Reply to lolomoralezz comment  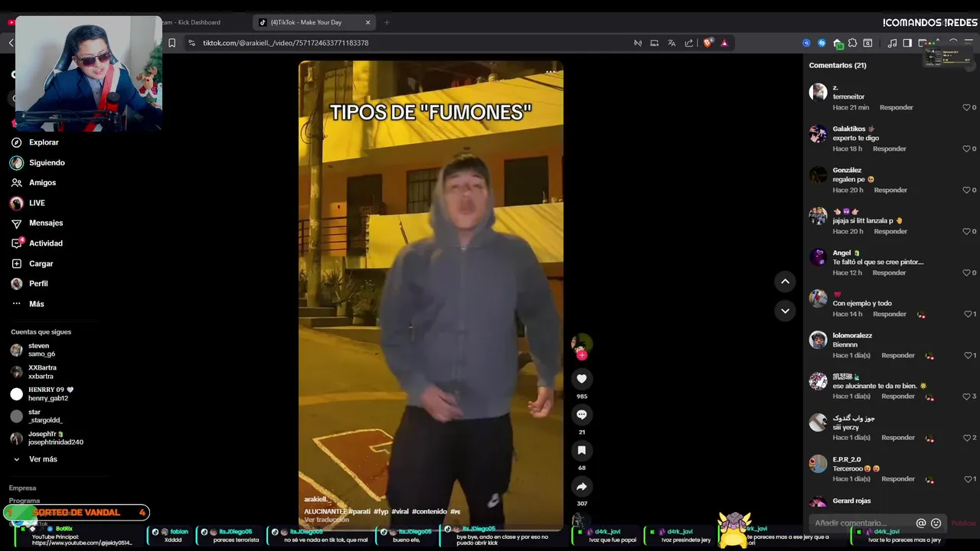[x=898, y=356]
